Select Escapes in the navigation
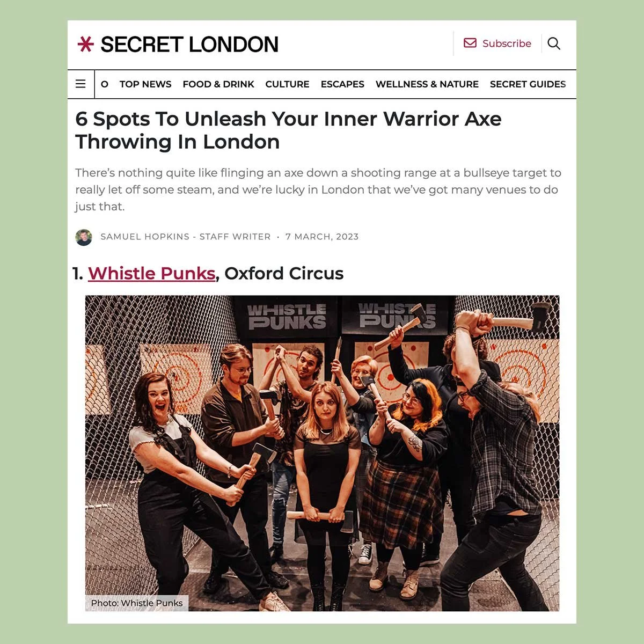 [x=342, y=84]
